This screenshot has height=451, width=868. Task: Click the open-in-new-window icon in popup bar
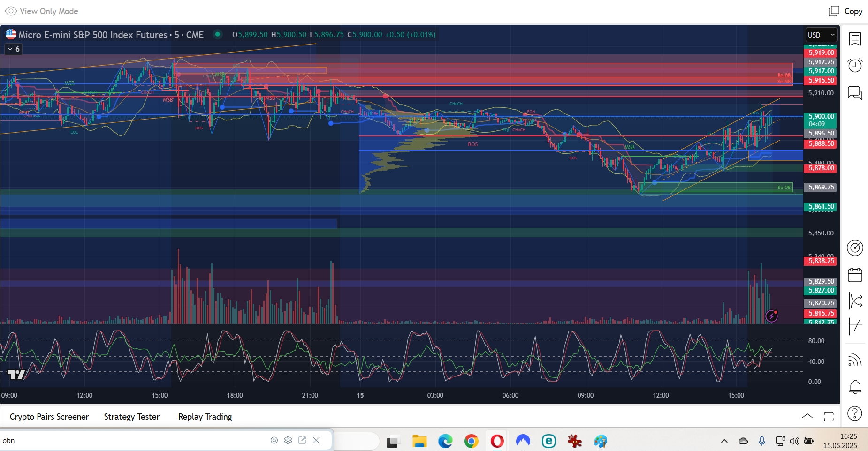pyautogui.click(x=302, y=440)
